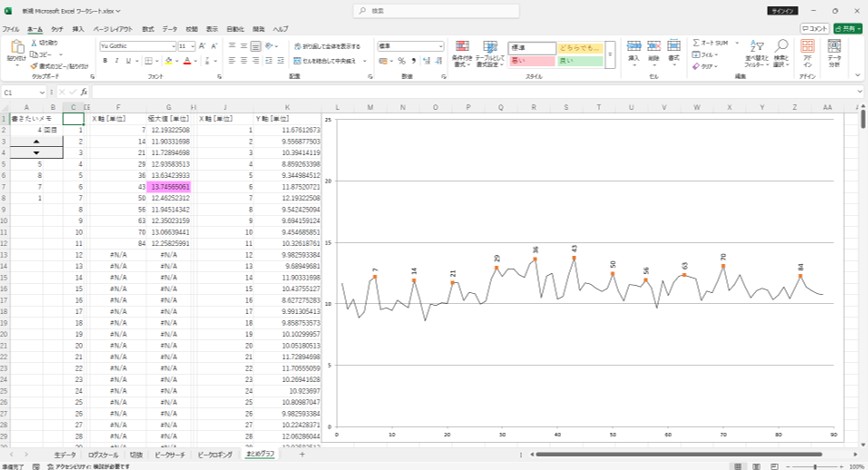Click the spin button up arrow

click(37, 142)
